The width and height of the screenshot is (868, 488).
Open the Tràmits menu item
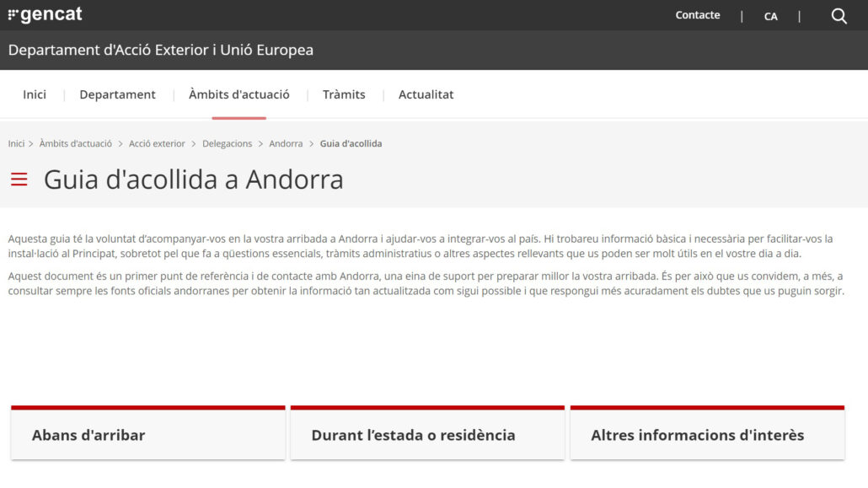(x=344, y=94)
